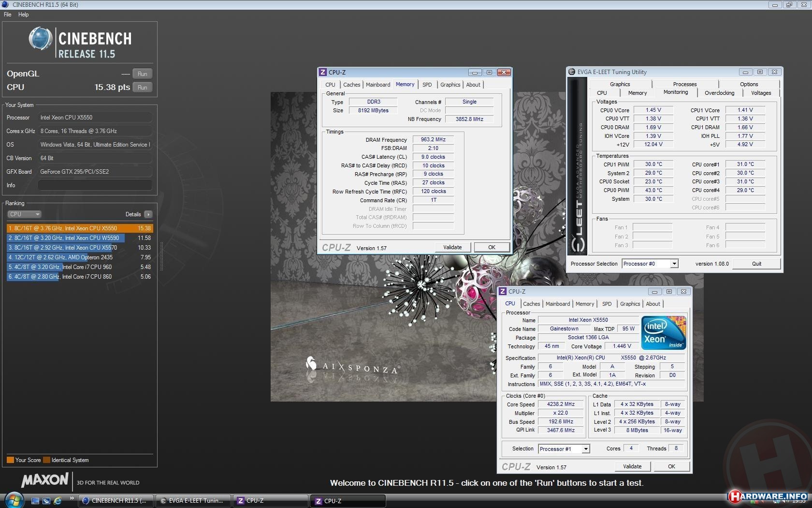Viewport: 812px width, 508px height.
Task: Select ranking row Intel Xeon CPU W5590
Action: (x=80, y=238)
